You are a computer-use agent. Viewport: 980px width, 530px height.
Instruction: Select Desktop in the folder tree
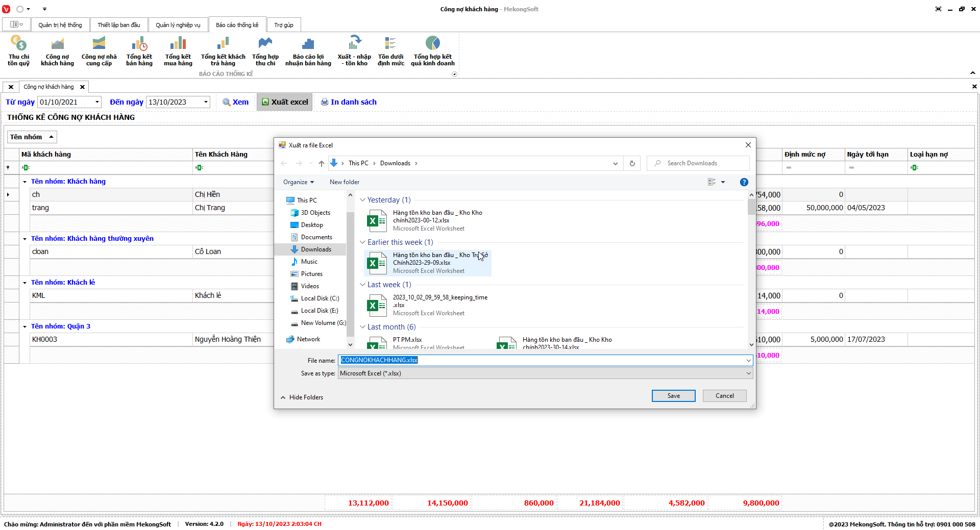[x=312, y=225]
